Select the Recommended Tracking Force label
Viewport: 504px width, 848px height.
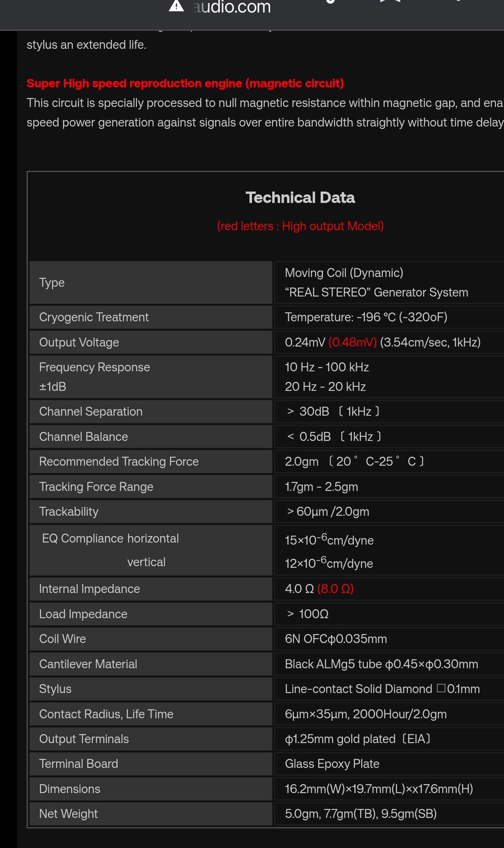[x=119, y=462]
